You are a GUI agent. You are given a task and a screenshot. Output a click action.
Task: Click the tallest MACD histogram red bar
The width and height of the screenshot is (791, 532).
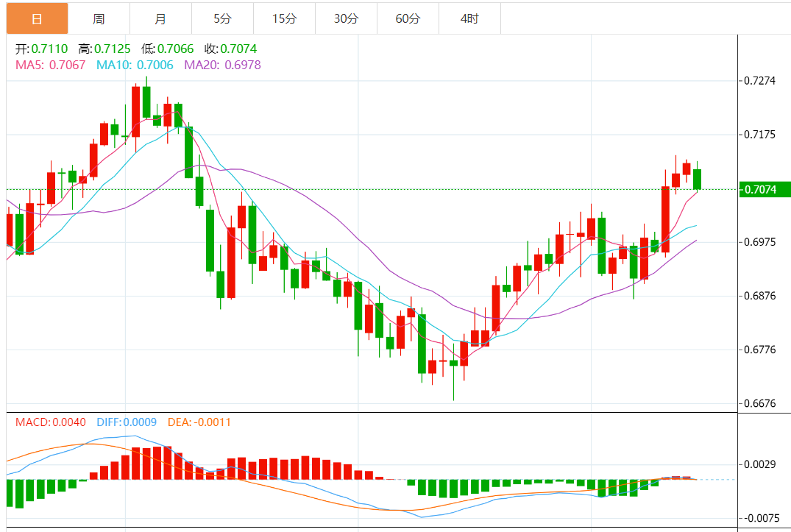[x=168, y=463]
